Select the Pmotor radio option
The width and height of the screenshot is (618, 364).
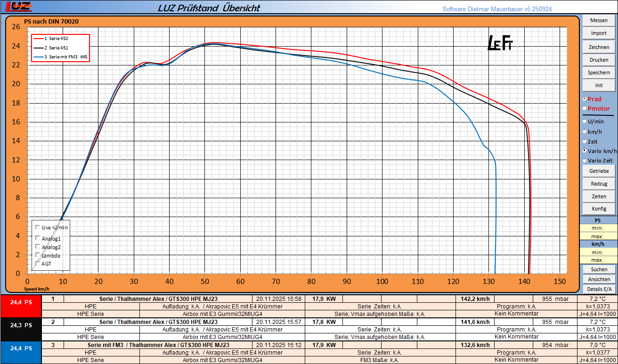tap(585, 108)
